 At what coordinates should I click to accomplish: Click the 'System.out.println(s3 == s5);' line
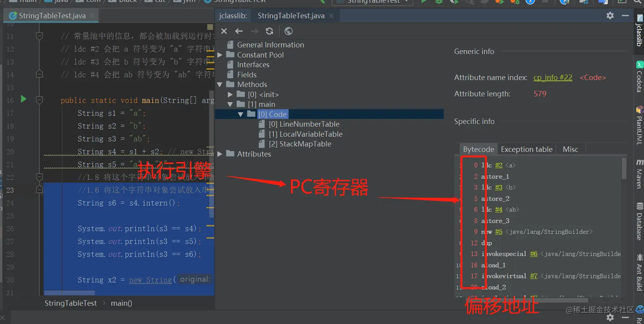click(139, 241)
